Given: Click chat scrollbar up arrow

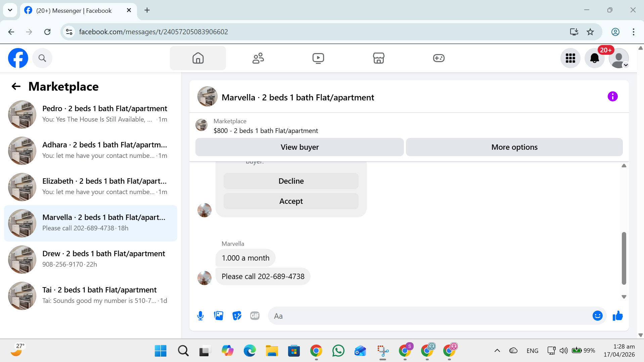Looking at the screenshot, I should pos(624,166).
